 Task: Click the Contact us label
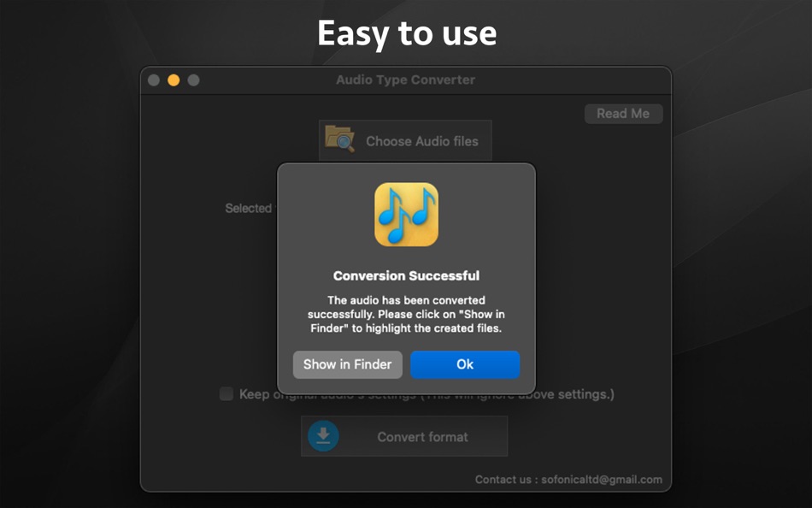tap(503, 480)
